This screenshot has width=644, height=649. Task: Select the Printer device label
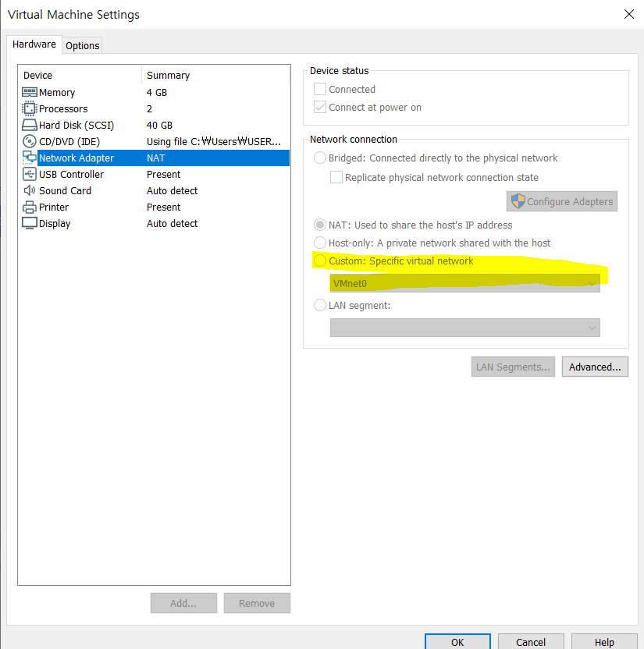tap(54, 207)
